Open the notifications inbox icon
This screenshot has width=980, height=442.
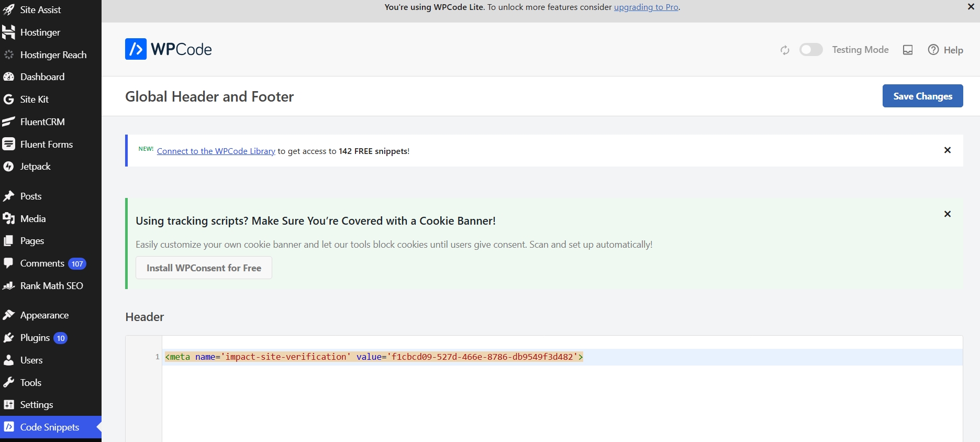click(x=908, y=50)
